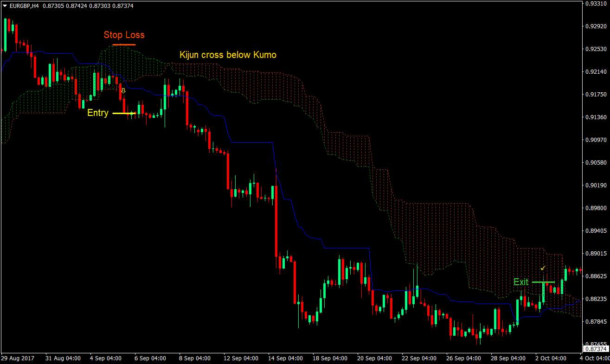Click the 14 Sep 04:00 time label
Screen dimensions: 610x364
tap(285, 358)
